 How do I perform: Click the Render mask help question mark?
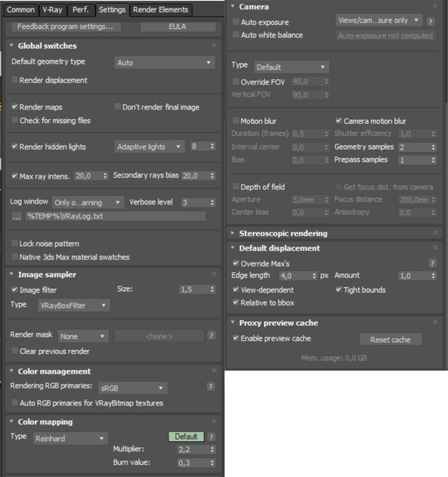(x=211, y=336)
